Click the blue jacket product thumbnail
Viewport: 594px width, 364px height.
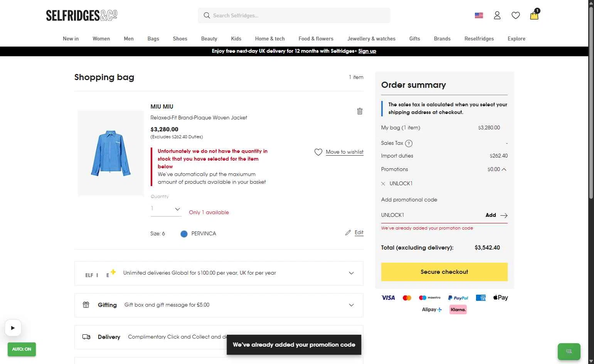tap(111, 153)
